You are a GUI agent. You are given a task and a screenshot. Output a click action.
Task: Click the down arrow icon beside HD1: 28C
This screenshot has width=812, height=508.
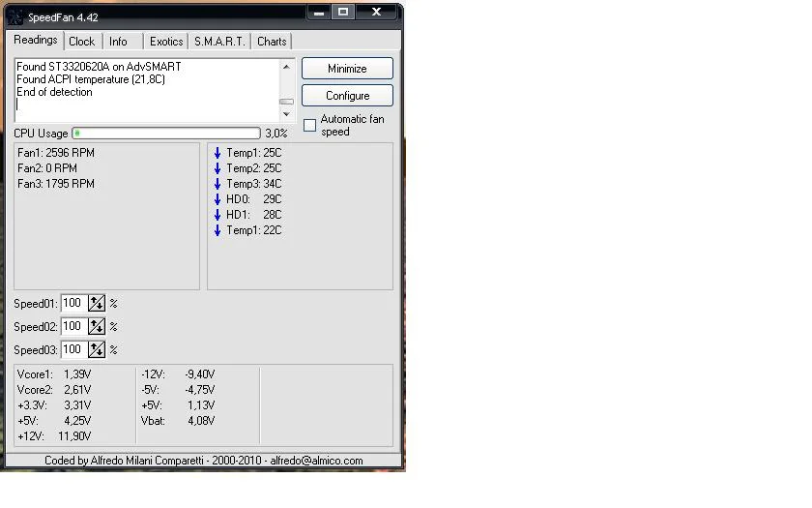click(x=217, y=215)
